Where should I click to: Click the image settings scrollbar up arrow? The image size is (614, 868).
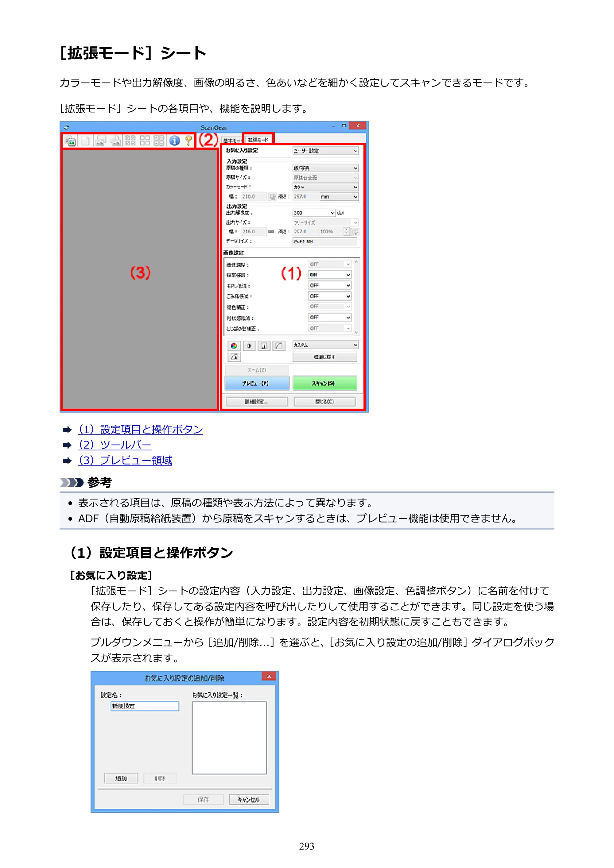tap(356, 262)
